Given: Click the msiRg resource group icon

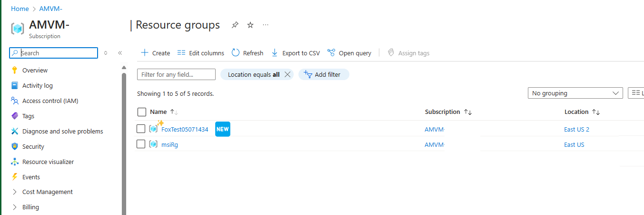Looking at the screenshot, I should coord(153,144).
